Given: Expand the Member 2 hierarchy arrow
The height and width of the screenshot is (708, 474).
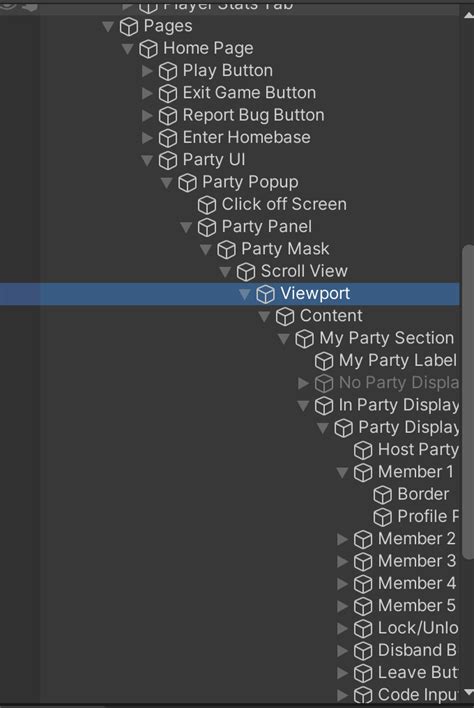Looking at the screenshot, I should point(342,539).
